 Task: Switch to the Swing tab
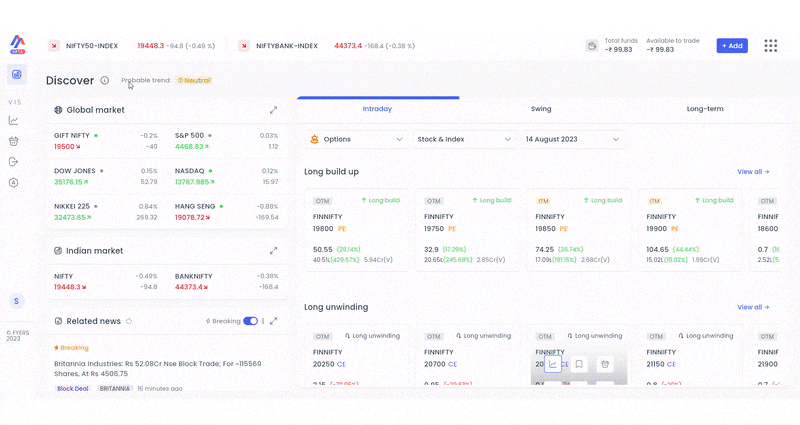click(x=541, y=109)
